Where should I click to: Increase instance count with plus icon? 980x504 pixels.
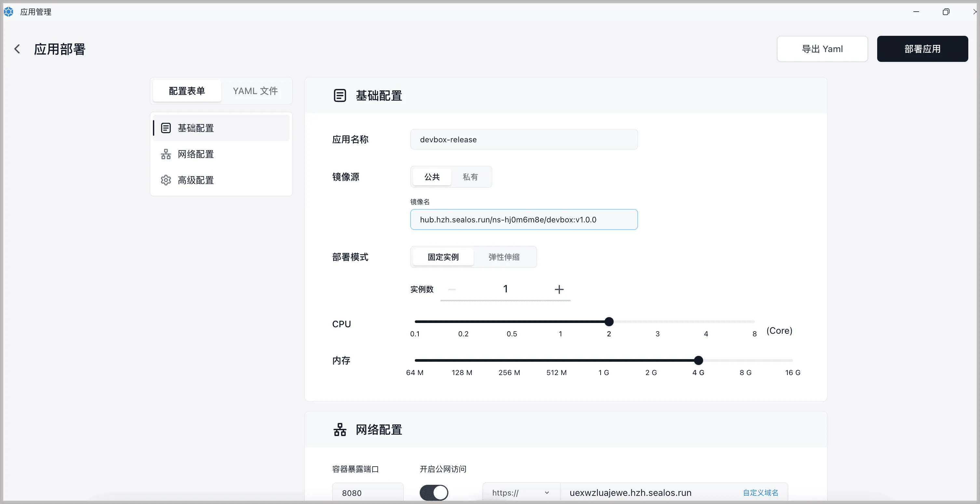pyautogui.click(x=559, y=289)
